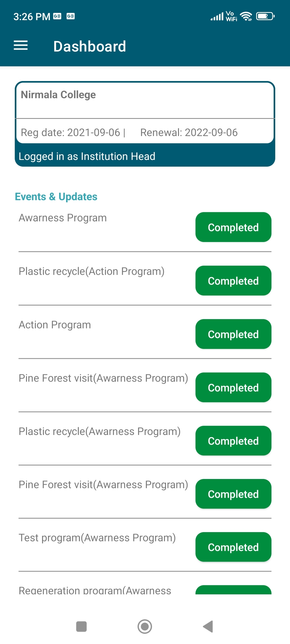Screen dimensions: 290x644
Task: Tap the Android back navigation button
Action: [x=208, y=627]
